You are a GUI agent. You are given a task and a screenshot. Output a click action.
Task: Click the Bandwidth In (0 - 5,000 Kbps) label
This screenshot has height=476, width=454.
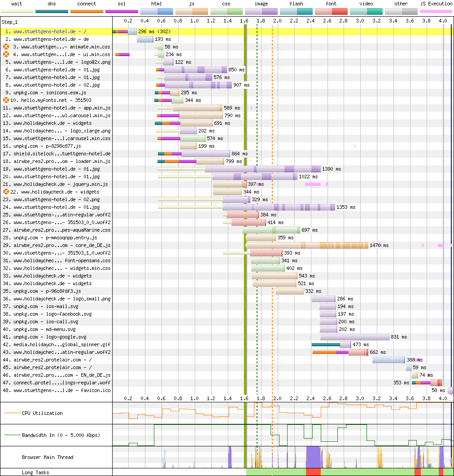61,435
